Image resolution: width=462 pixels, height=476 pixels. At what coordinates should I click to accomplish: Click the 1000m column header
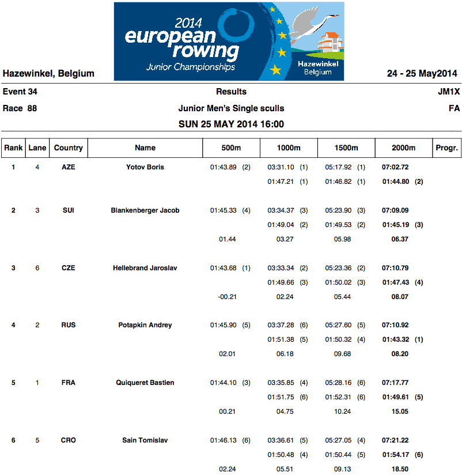(289, 148)
